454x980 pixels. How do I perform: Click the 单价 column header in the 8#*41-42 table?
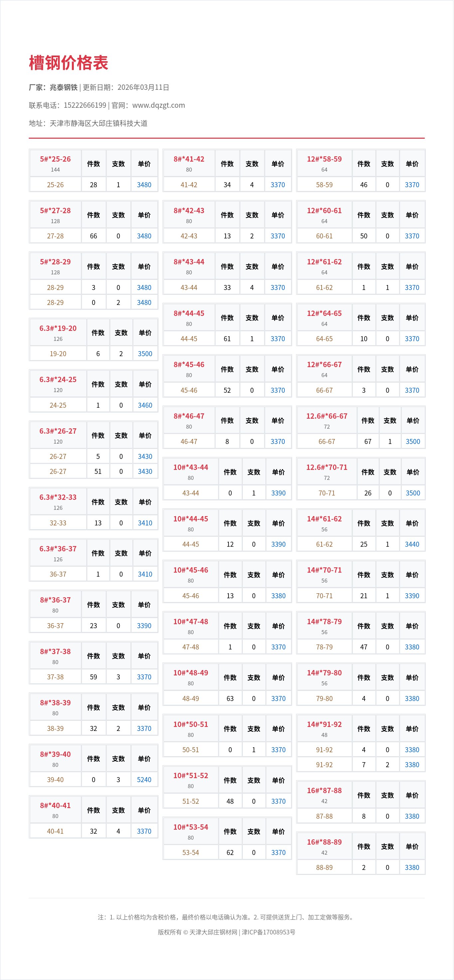point(278,164)
